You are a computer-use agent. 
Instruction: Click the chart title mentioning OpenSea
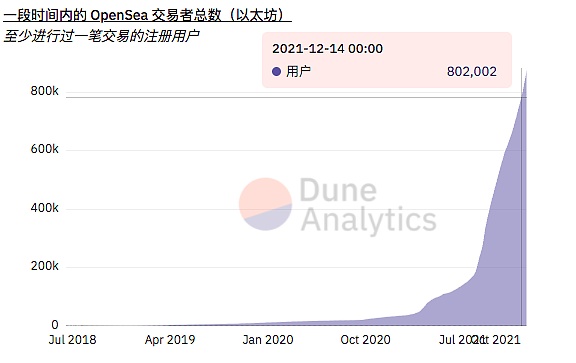147,15
